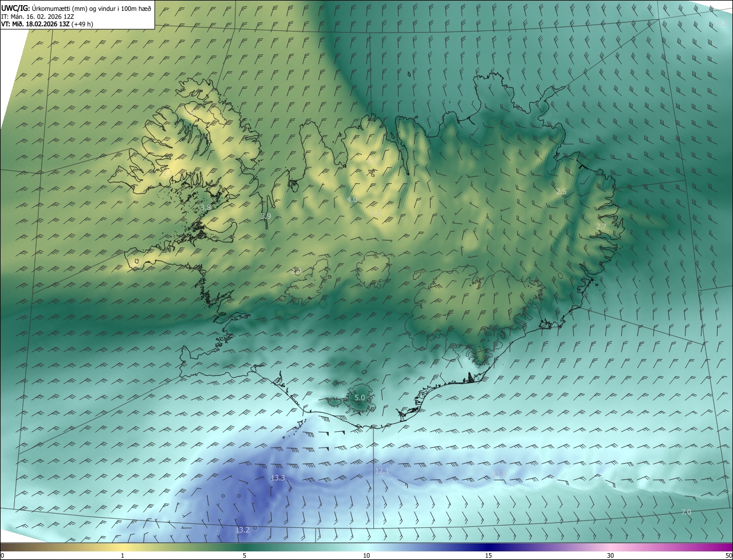This screenshot has height=560, width=733.
Task: Click the colorbar tick label 10
Action: coord(366,555)
